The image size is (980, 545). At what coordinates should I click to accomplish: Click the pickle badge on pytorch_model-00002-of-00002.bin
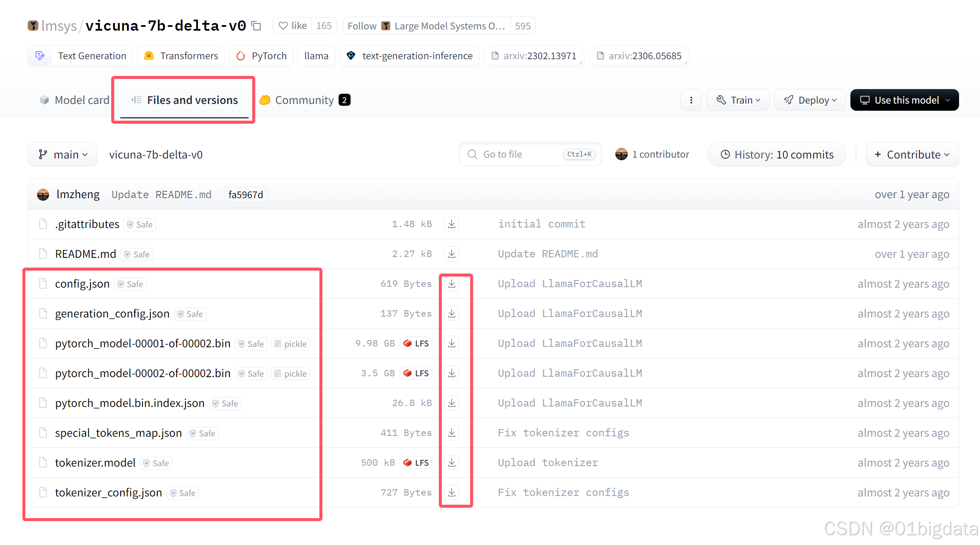290,373
